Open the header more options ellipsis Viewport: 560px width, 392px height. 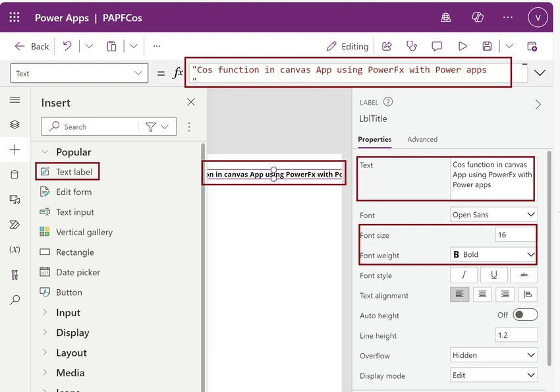[507, 17]
